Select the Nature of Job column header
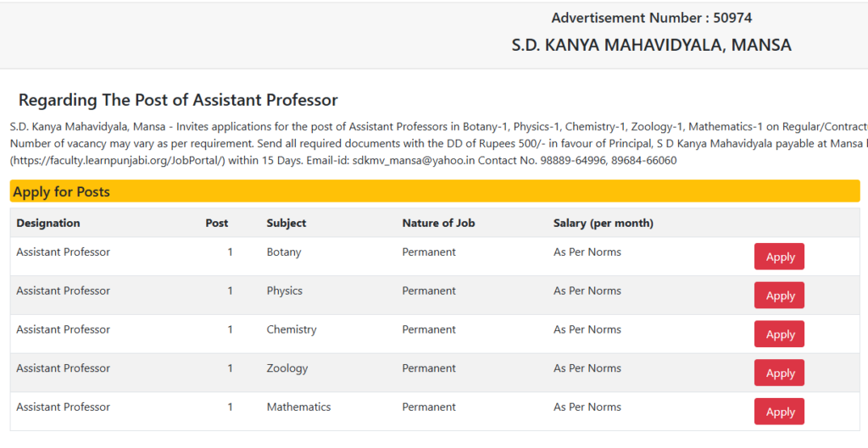The width and height of the screenshot is (868, 448). (438, 223)
